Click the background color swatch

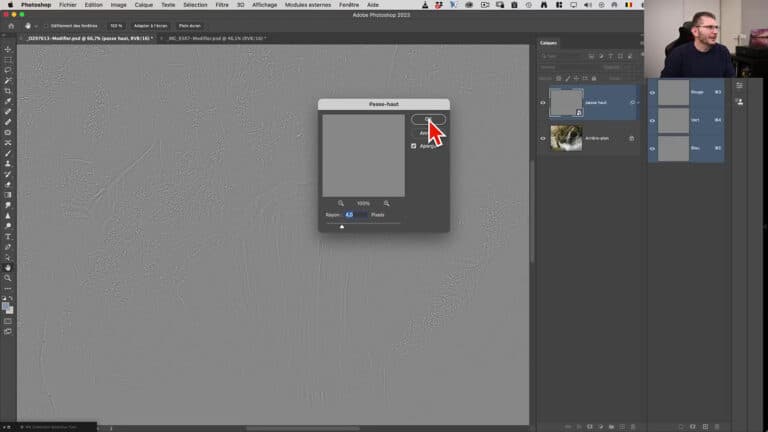point(10,311)
